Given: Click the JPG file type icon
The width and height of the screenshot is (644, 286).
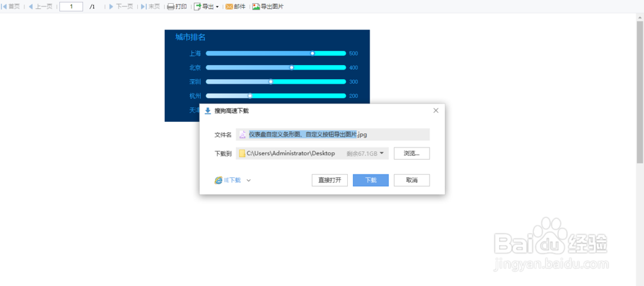Looking at the screenshot, I should pyautogui.click(x=243, y=135).
